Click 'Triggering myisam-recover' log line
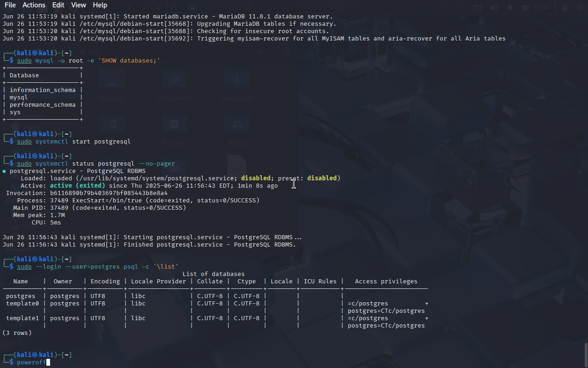Screen dimensions: 588x368 coord(254,39)
